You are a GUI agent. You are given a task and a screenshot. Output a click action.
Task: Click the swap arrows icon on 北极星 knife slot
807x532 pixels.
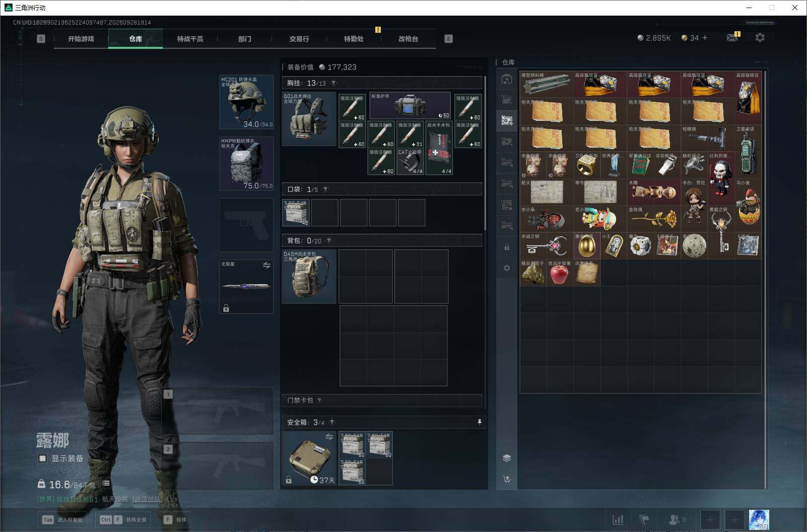(x=266, y=265)
